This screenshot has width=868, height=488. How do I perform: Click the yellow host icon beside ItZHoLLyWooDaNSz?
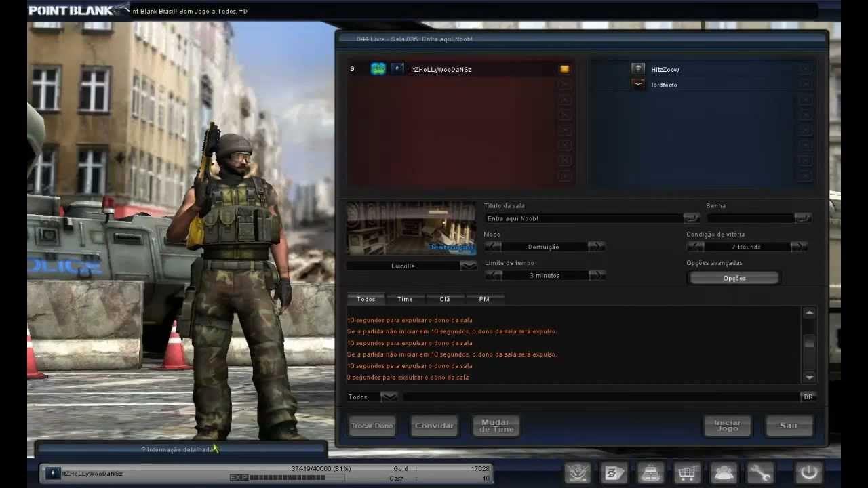click(x=564, y=69)
